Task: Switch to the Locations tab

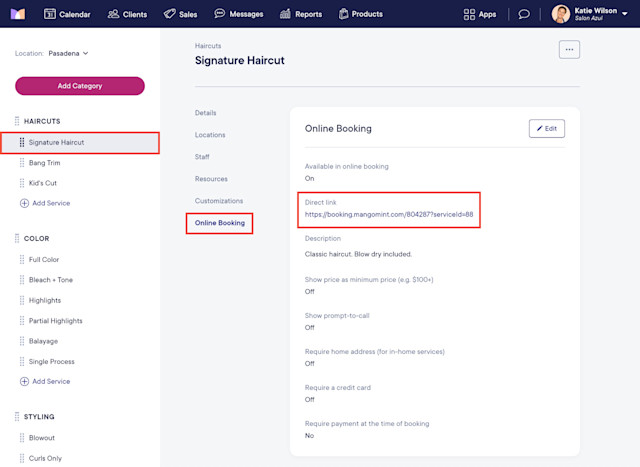Action: (x=210, y=135)
